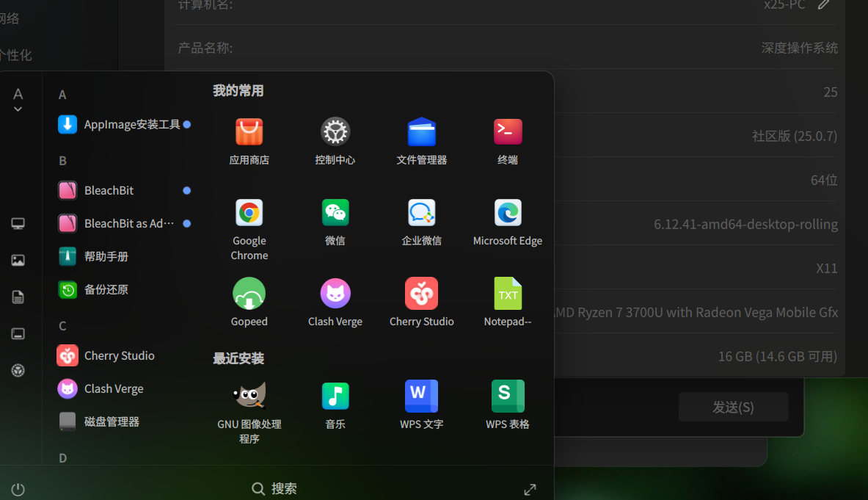Open WPS 文字 word processor
The image size is (868, 500).
point(421,396)
